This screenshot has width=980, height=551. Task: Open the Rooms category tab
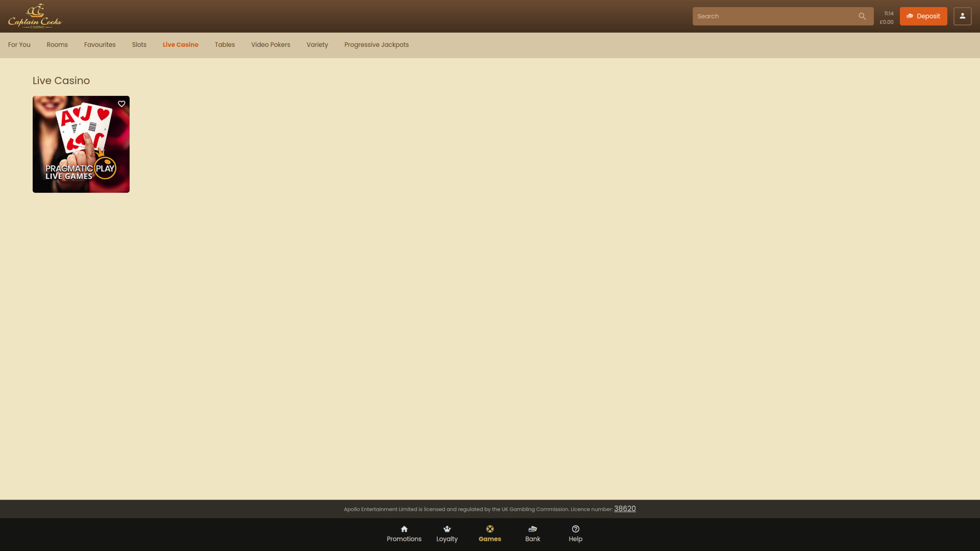click(x=57, y=45)
